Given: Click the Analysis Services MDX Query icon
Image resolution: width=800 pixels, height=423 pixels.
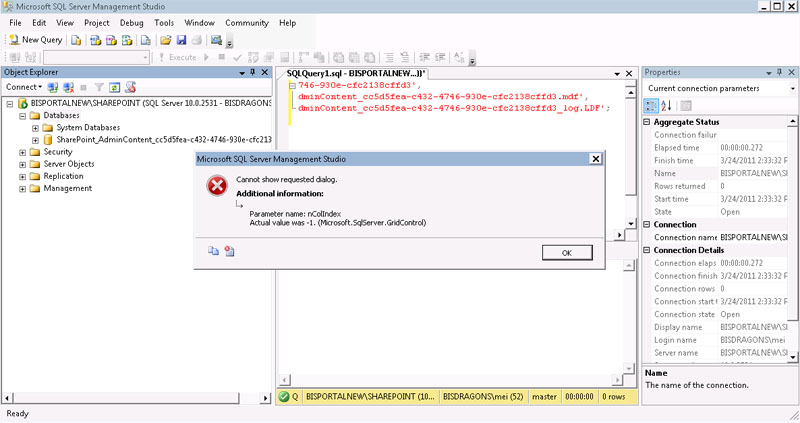Looking at the screenshot, I should [x=95, y=40].
